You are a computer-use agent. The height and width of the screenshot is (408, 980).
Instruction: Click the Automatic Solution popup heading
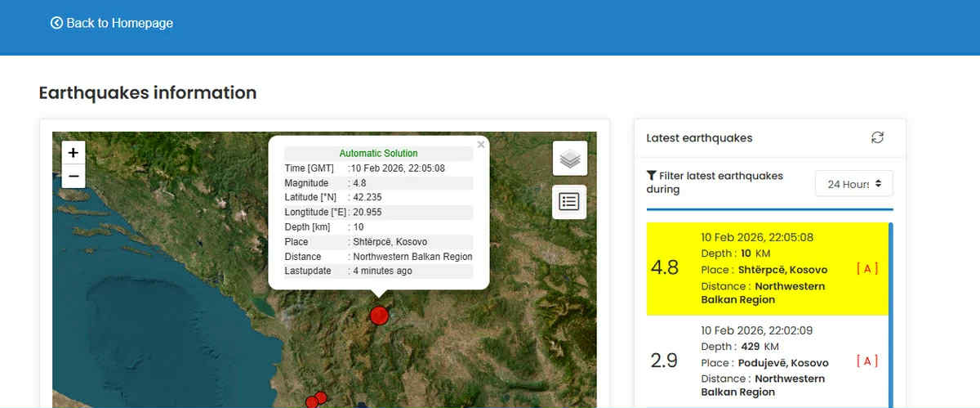pos(378,153)
